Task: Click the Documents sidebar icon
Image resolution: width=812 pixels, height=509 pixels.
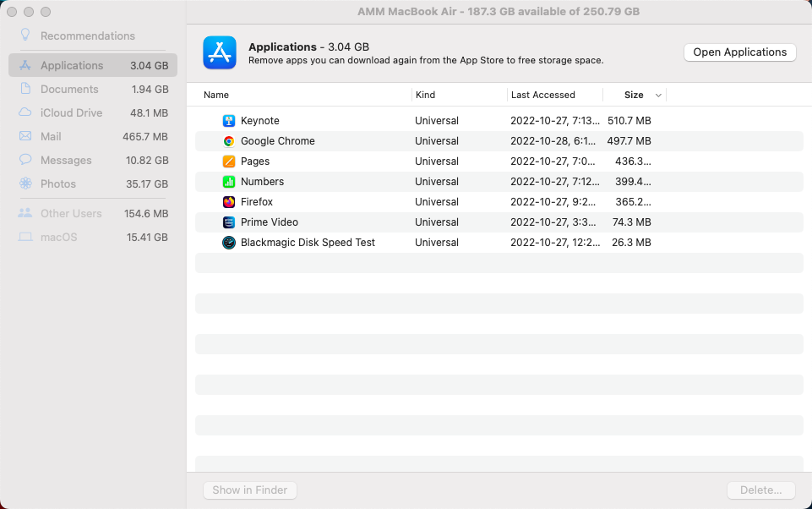Action: tap(25, 89)
